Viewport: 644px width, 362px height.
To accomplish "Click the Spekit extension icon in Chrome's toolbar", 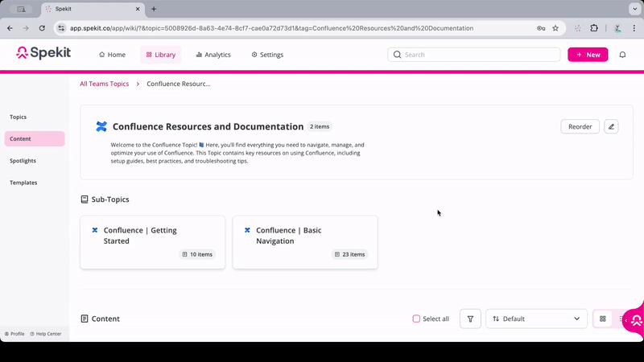I will [578, 28].
